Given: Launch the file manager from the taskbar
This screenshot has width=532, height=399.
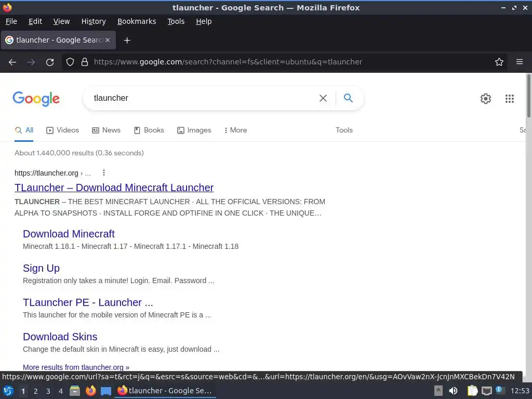Looking at the screenshot, I should coord(75,391).
